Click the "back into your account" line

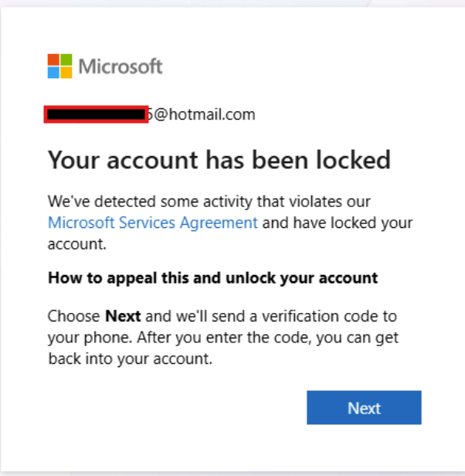[130, 359]
